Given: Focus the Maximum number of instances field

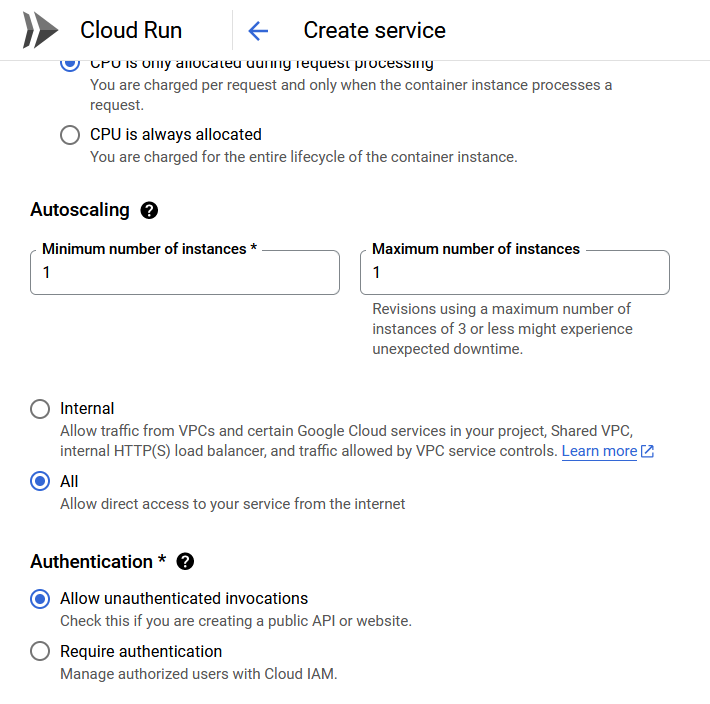Looking at the screenshot, I should (x=515, y=273).
